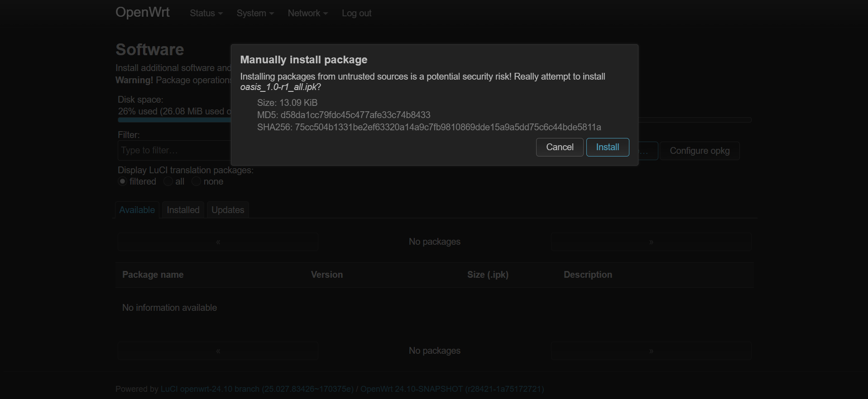Image resolution: width=868 pixels, height=399 pixels.
Task: Click the Package name column header
Action: click(x=153, y=275)
